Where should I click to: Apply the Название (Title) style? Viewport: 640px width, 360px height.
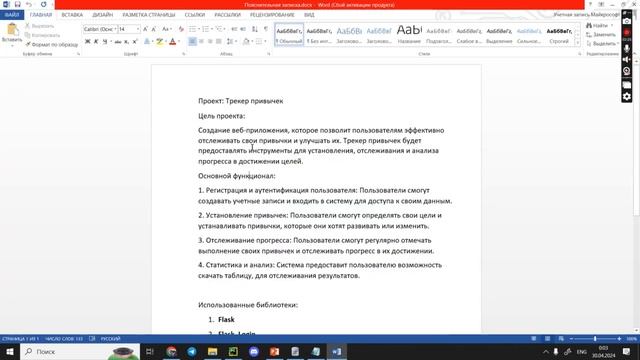pos(409,35)
